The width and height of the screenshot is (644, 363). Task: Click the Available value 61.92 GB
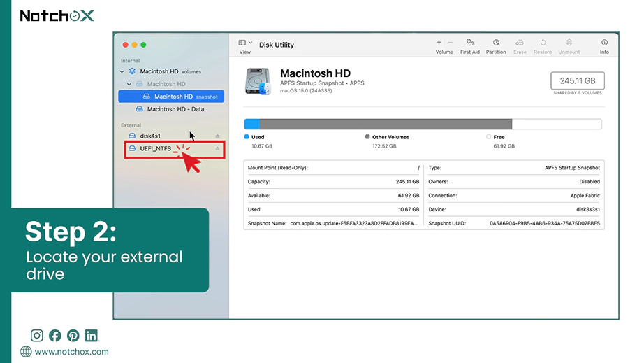[x=409, y=195]
